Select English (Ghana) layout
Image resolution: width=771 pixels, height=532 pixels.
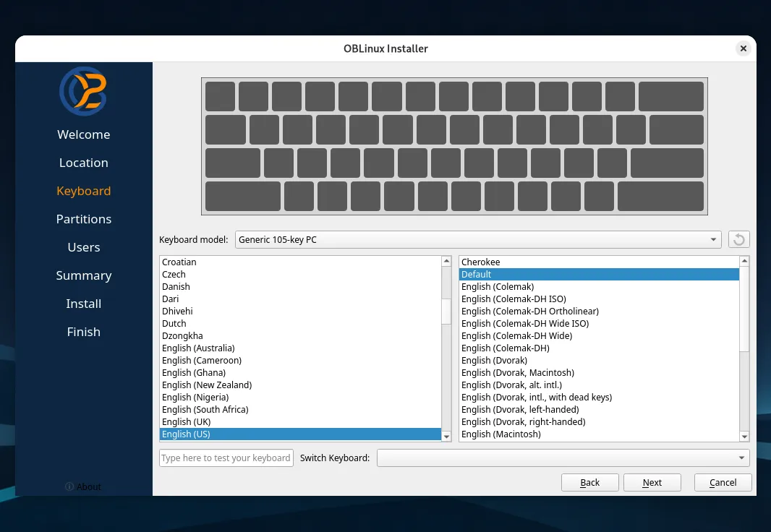[300, 372]
